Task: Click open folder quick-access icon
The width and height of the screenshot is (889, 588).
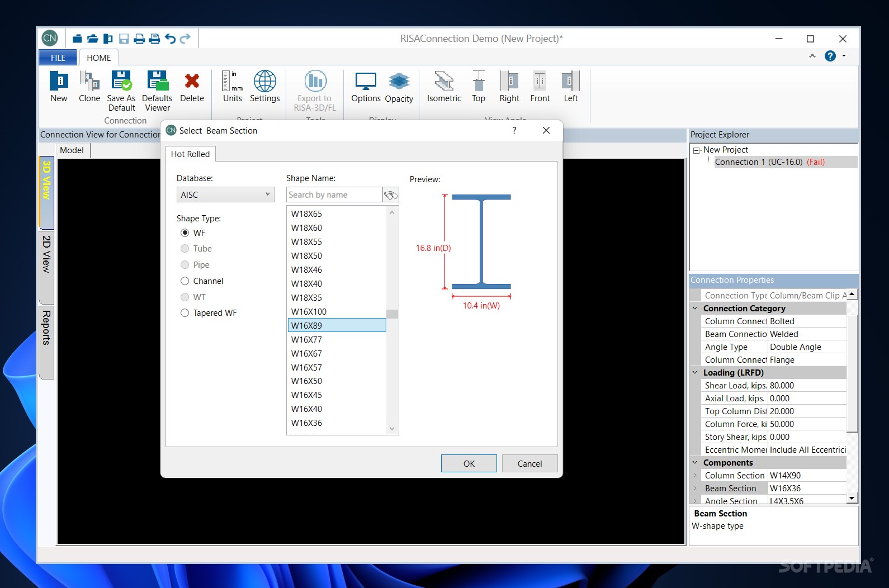Action: (93, 39)
